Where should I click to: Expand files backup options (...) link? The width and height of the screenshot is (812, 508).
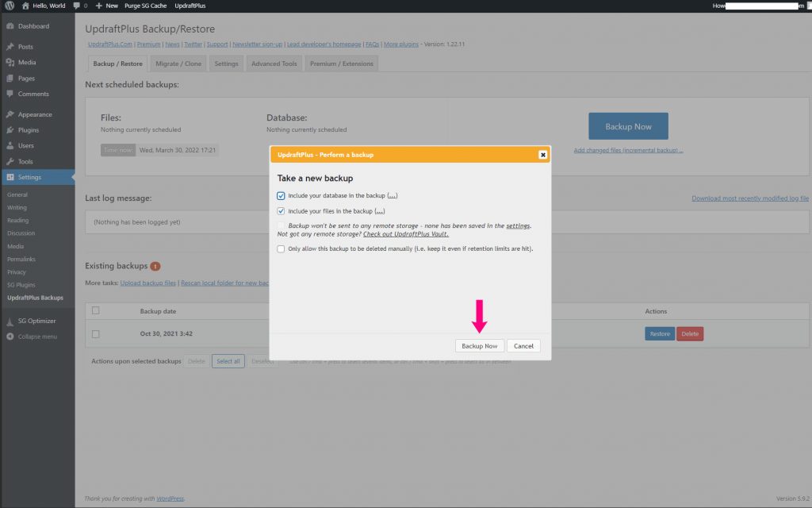tap(380, 211)
